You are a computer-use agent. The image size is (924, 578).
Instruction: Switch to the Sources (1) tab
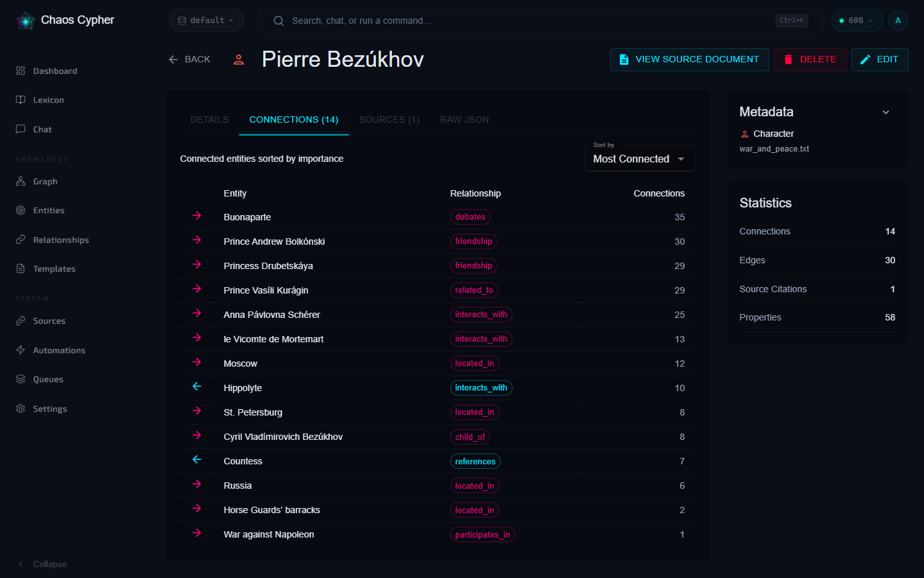point(389,119)
